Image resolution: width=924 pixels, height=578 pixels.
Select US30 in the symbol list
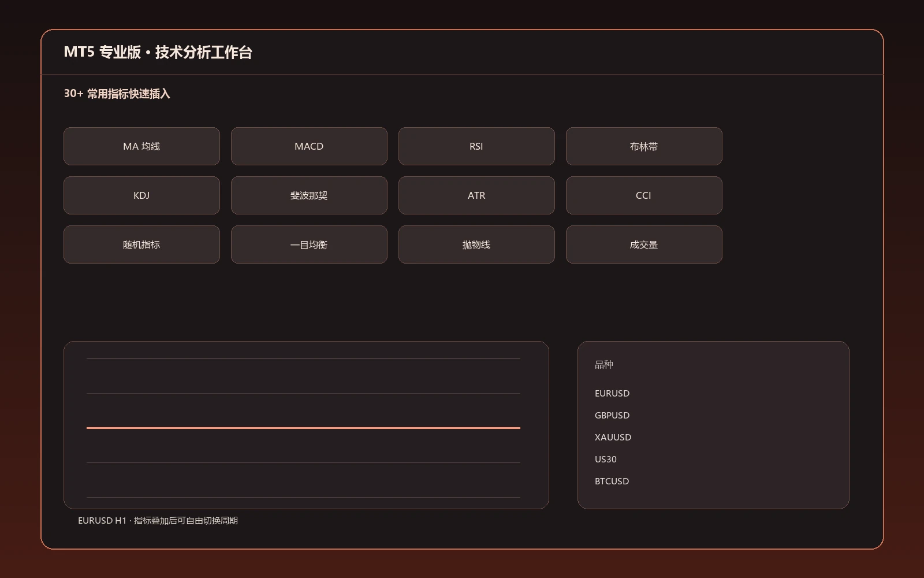click(x=606, y=459)
